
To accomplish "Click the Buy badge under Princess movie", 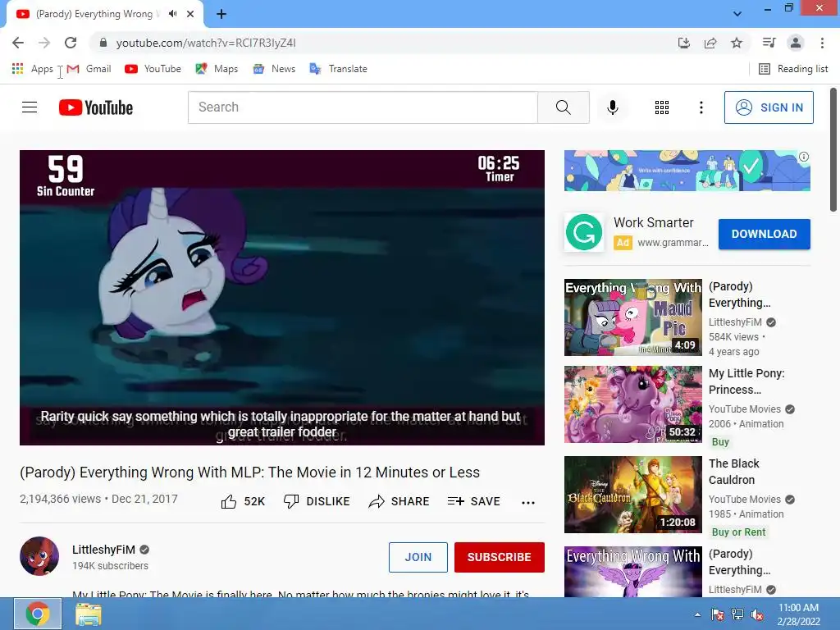I will coord(720,442).
